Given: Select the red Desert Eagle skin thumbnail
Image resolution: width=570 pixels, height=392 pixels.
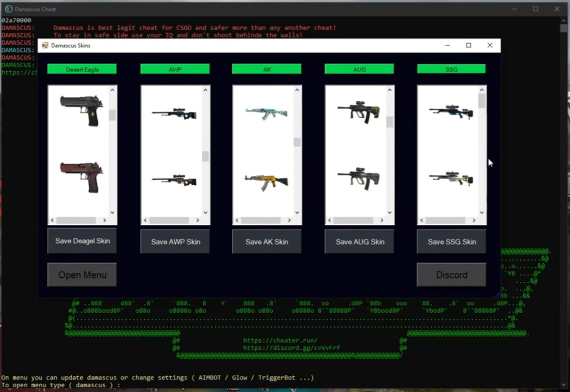Looking at the screenshot, I should click(x=82, y=177).
